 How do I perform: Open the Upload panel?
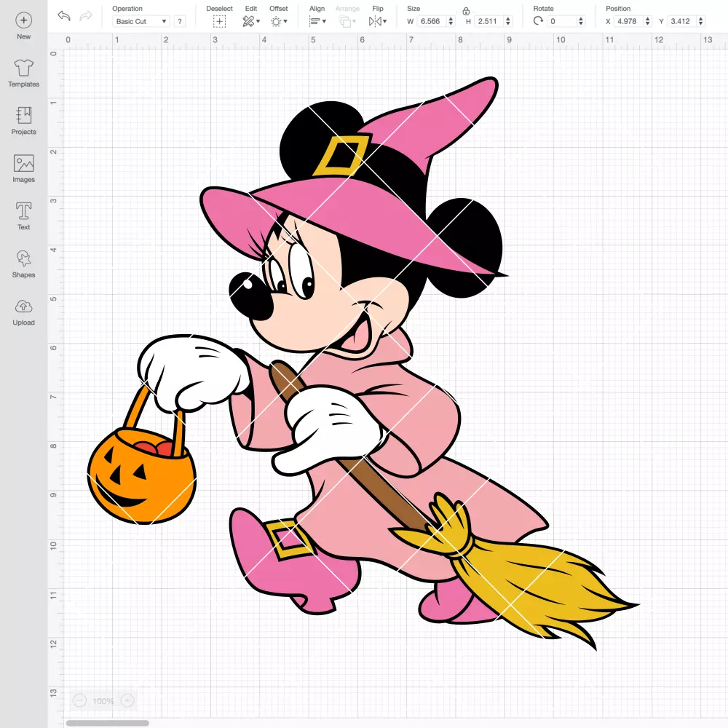click(x=24, y=312)
